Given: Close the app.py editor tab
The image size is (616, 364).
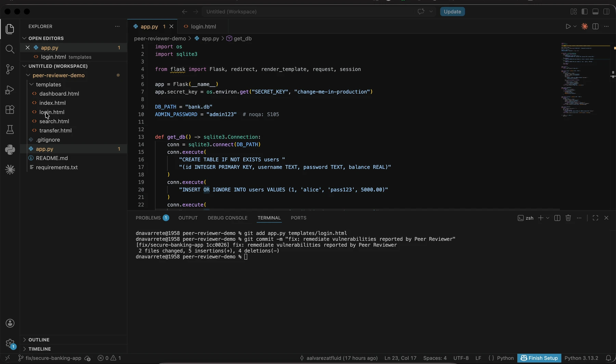Looking at the screenshot, I should tap(171, 26).
